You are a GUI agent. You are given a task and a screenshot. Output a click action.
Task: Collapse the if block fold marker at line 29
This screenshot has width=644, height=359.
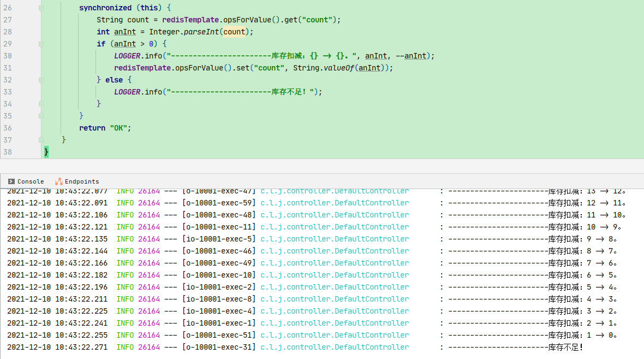(x=41, y=44)
